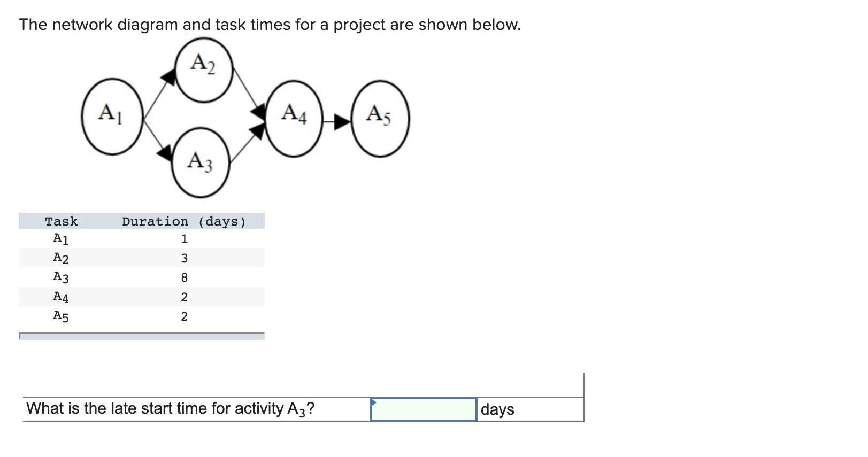Screen dimensions: 868x457
Task: Click inside the answer input box
Action: click(423, 409)
